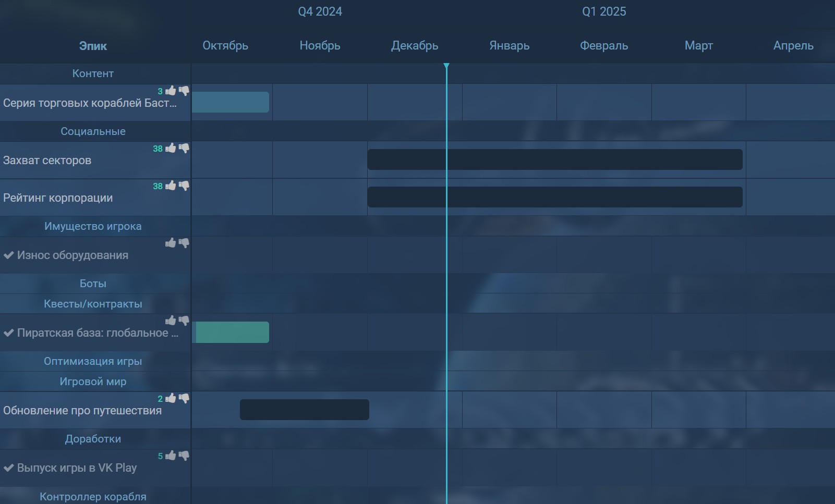Upvote the Захват секторов epic
The image size is (835, 504).
click(x=171, y=149)
